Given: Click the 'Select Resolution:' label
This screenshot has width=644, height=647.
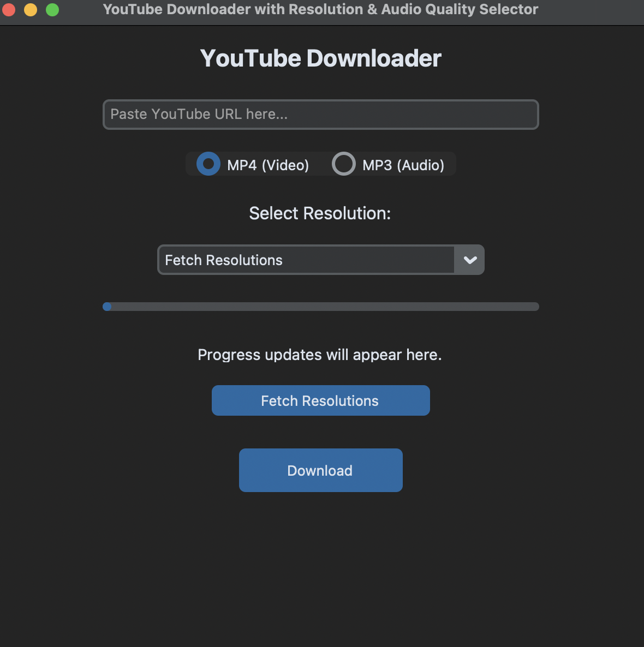Looking at the screenshot, I should click(x=319, y=213).
